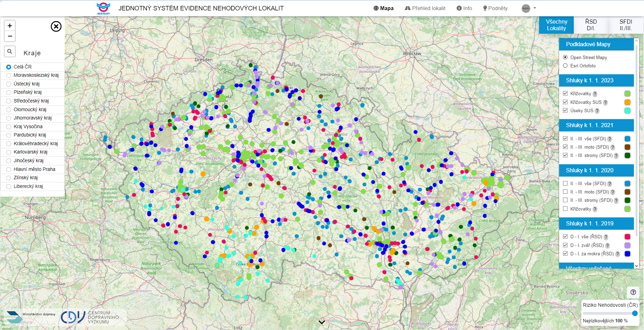
Task: Collapse Shluky k 1. 1. 2021 section
Action: click(596, 125)
